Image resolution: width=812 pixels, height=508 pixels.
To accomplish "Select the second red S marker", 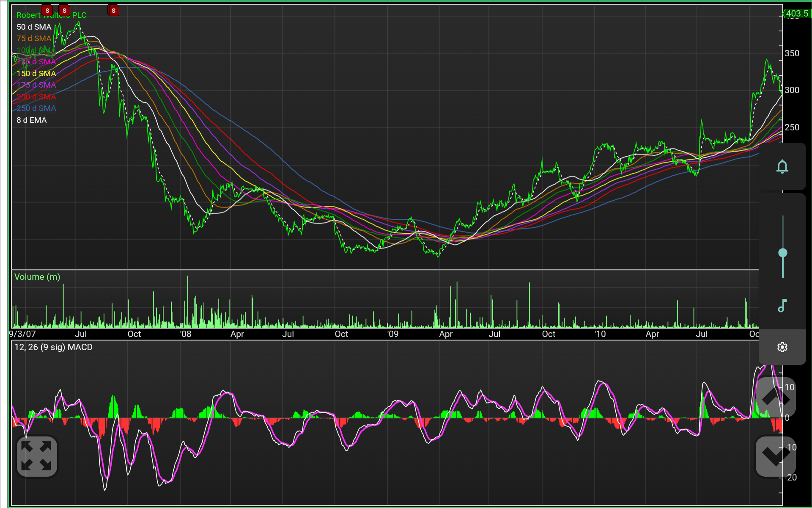I will (64, 11).
